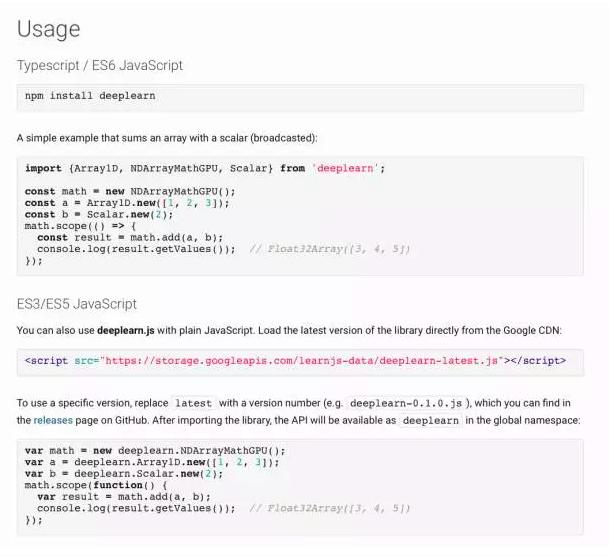Click the 'ES3/ES5 JavaScript' subheading
Viewport: 609px width, 556px height.
[77, 304]
